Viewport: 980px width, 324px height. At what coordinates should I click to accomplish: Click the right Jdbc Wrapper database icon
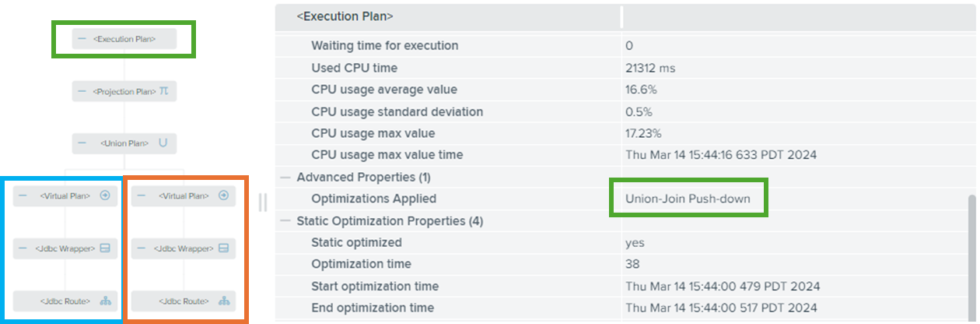click(223, 248)
